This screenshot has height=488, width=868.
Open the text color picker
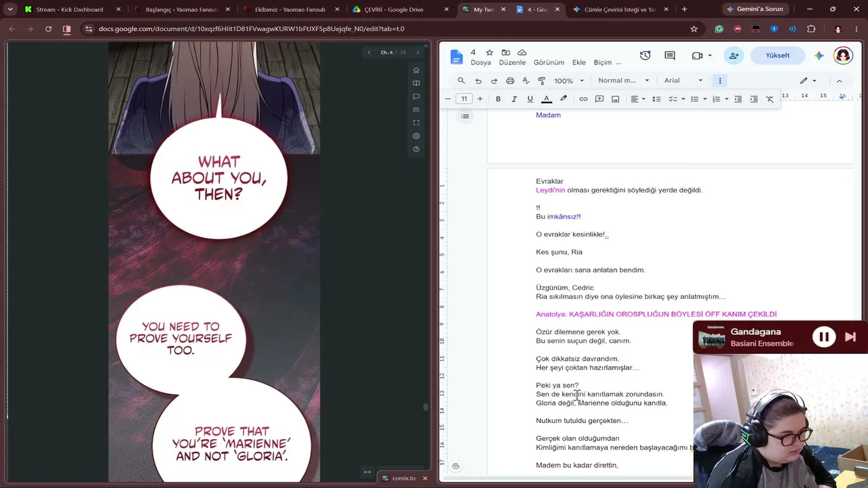click(547, 99)
